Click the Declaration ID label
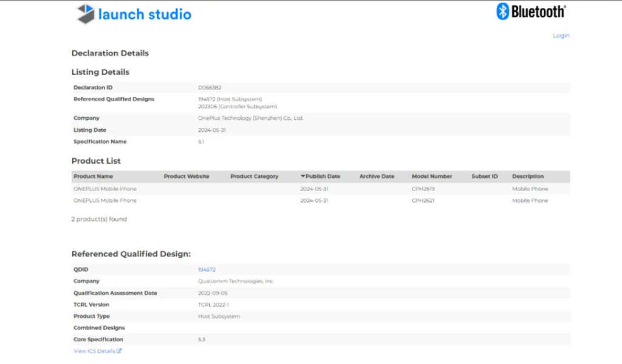Screen dimensions: 622x364 93,87
